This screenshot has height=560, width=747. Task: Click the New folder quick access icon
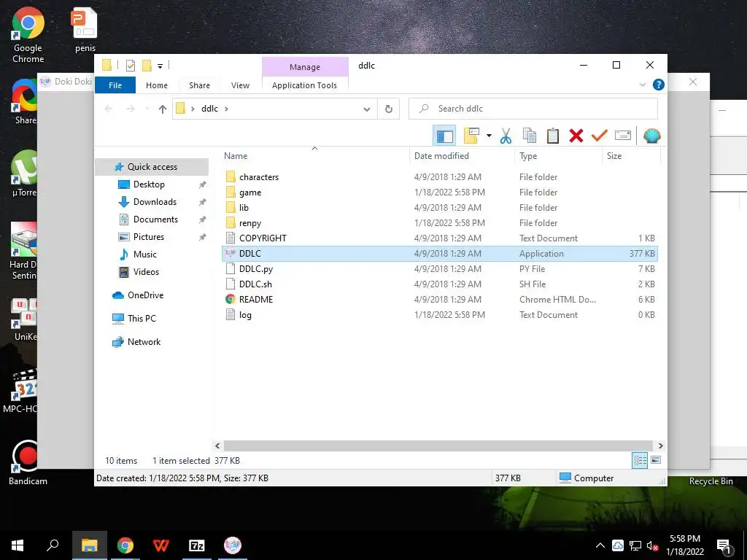point(147,66)
